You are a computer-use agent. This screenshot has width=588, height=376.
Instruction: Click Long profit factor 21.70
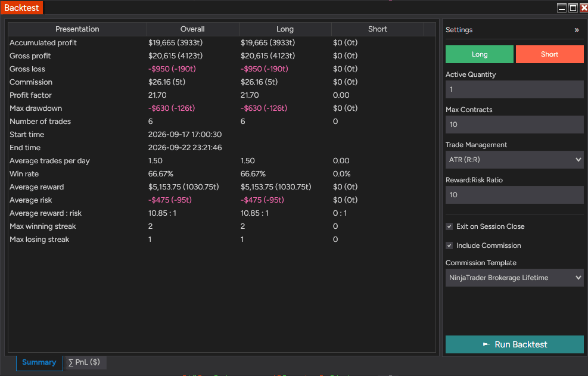point(250,95)
